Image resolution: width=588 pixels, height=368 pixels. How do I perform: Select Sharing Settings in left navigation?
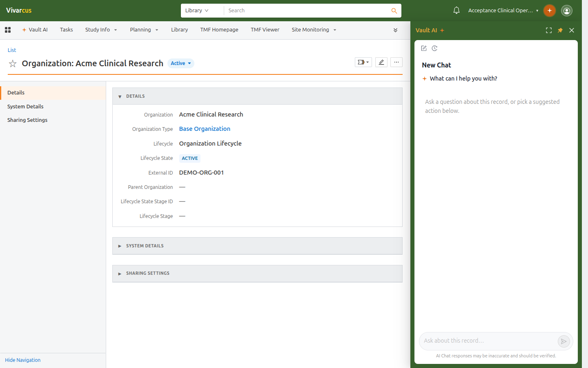coord(53,120)
